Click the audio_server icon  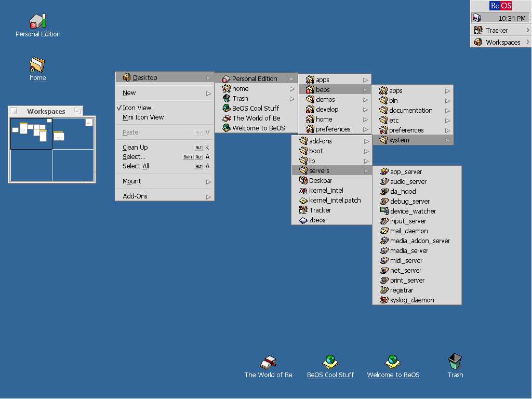click(x=384, y=181)
